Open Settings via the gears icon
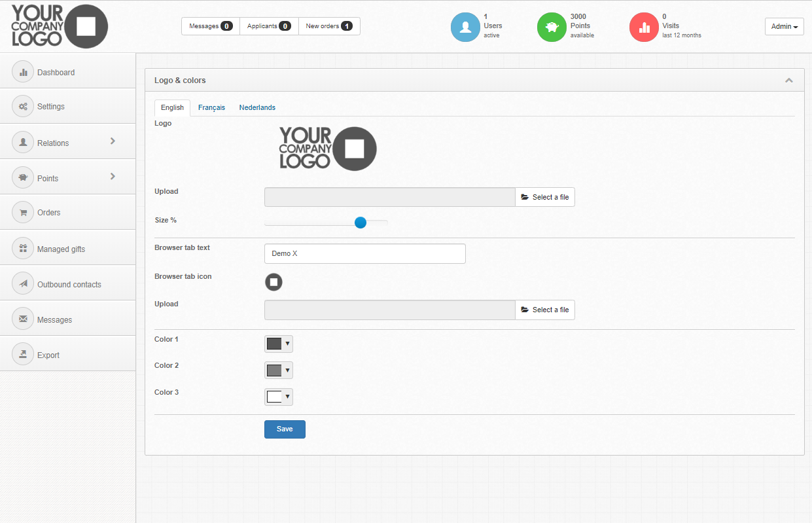812x523 pixels. (x=23, y=107)
